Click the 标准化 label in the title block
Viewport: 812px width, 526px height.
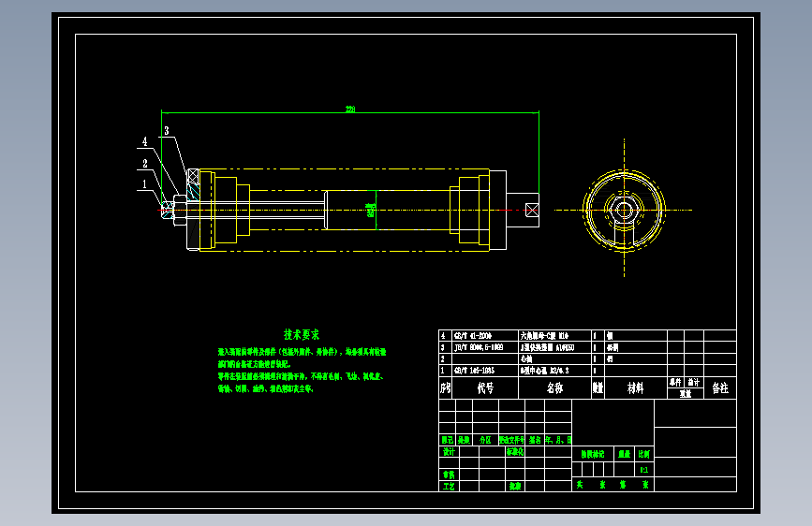pyautogui.click(x=515, y=451)
